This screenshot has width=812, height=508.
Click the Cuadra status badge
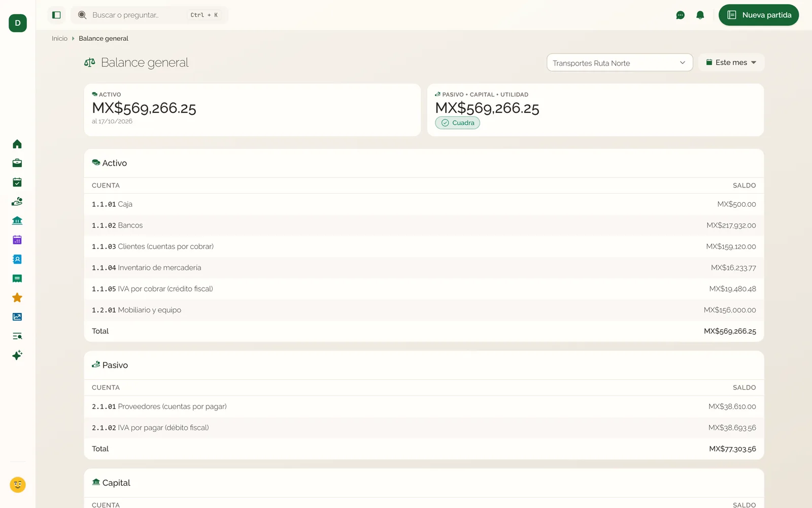457,123
